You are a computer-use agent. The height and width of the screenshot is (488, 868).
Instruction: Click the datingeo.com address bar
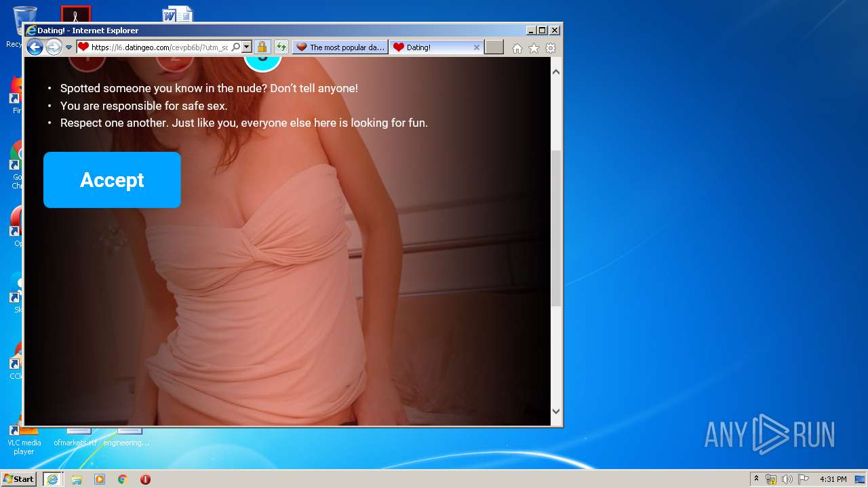[x=159, y=47]
